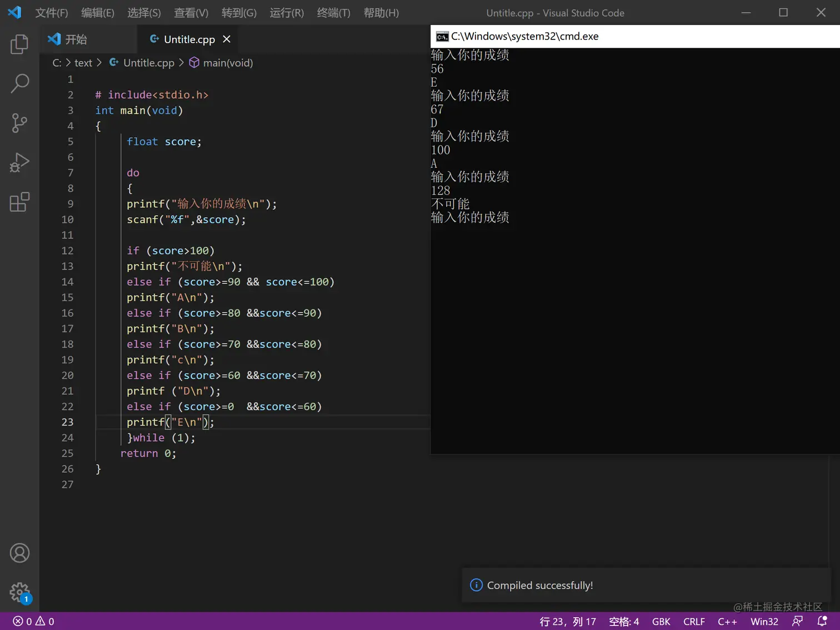Open the Extensions view

point(19,202)
